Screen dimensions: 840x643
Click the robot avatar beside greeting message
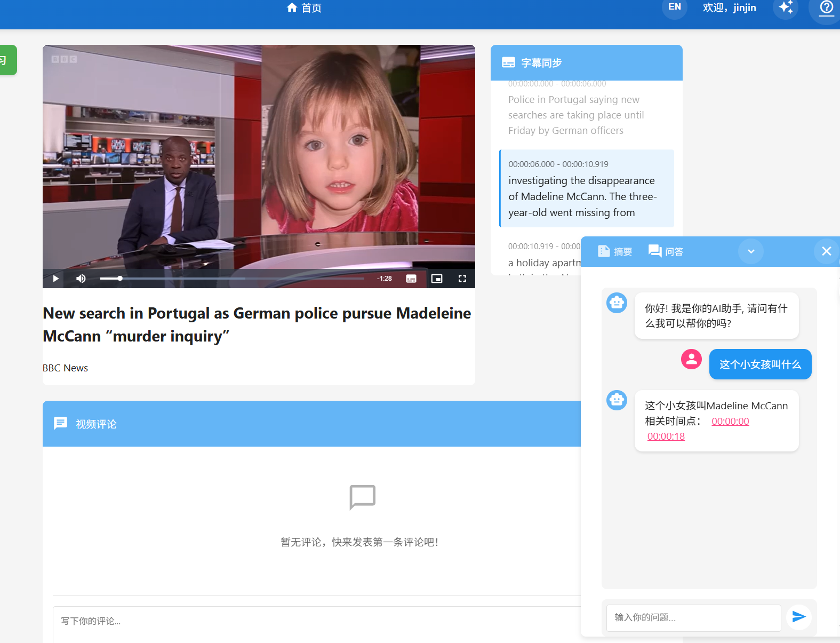[x=617, y=303]
